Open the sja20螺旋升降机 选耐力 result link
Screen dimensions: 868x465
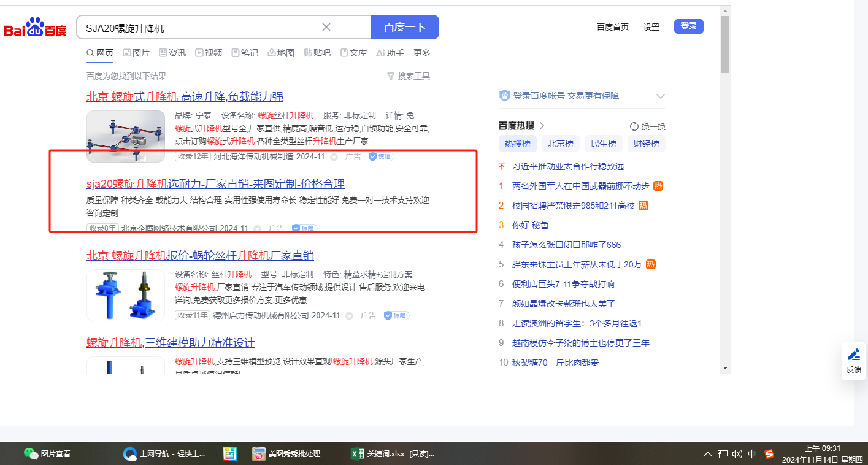215,183
